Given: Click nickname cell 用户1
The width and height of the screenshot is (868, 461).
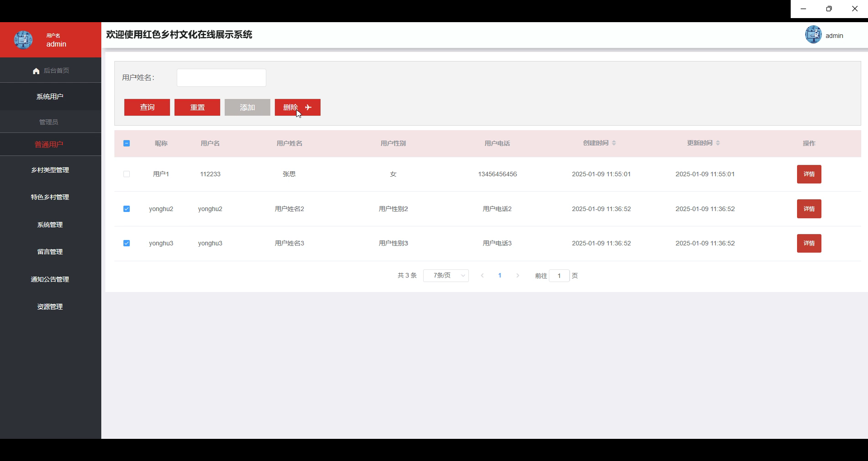Looking at the screenshot, I should click(161, 174).
